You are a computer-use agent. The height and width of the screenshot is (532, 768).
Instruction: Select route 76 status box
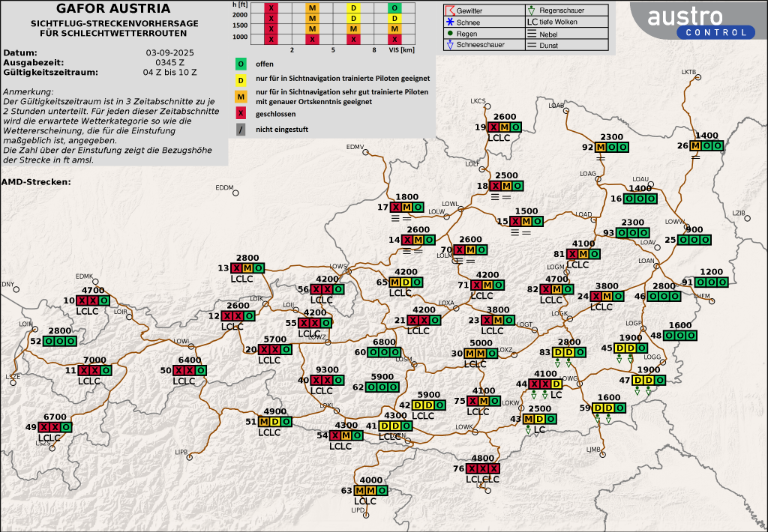point(481,469)
